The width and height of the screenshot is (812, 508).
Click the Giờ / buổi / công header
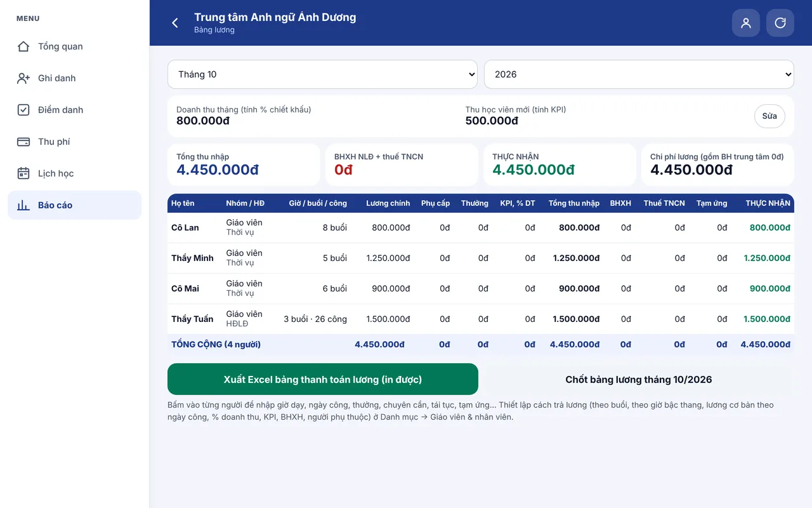coord(318,203)
